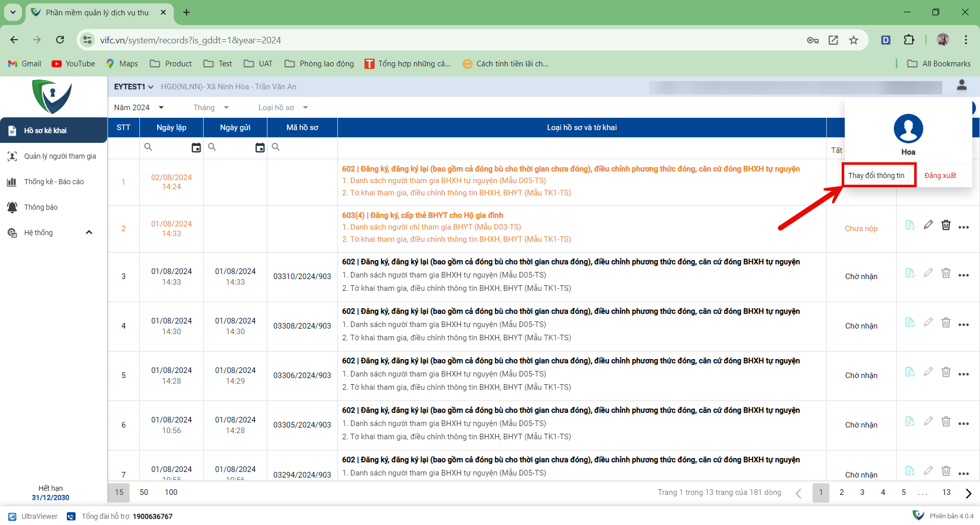
Task: Open three-dots more options for row 3
Action: pos(963,276)
